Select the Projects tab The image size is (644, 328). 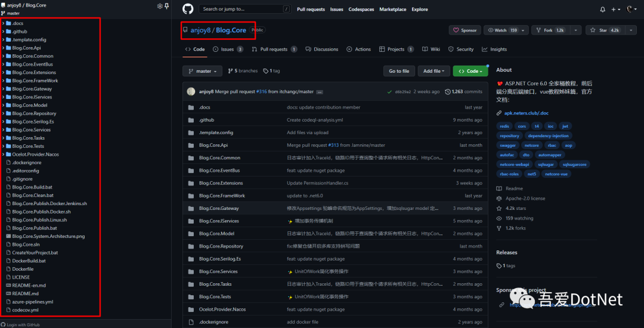[x=397, y=49]
